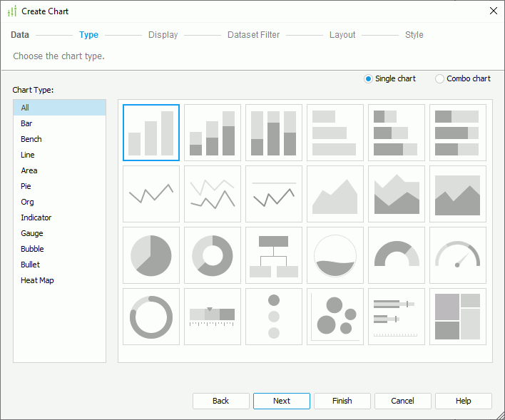Select the bubble chart icon

(x=335, y=317)
